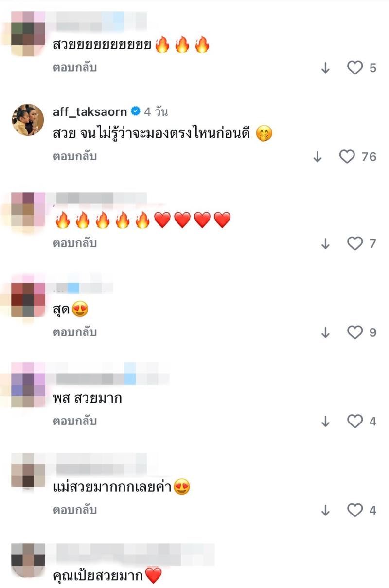Image resolution: width=389 pixels, height=588 pixels.
Task: Reply to the "สุด" comment
Action: (x=75, y=332)
